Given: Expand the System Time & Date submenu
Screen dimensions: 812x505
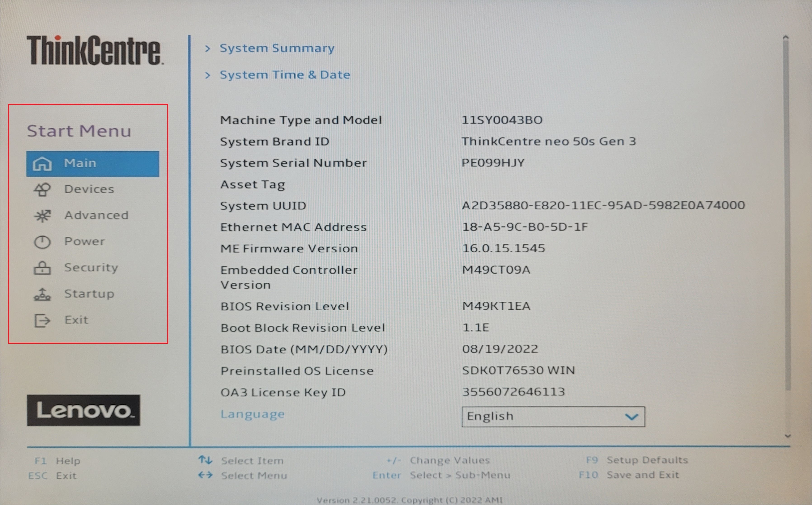Looking at the screenshot, I should pos(285,75).
